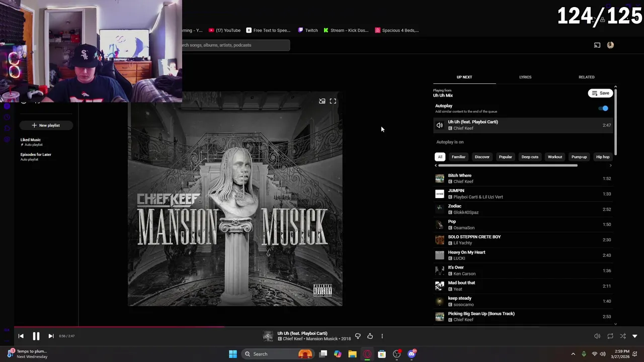Viewport: 644px width, 362px height.
Task: Open File Explorer from the taskbar
Action: [352, 354]
